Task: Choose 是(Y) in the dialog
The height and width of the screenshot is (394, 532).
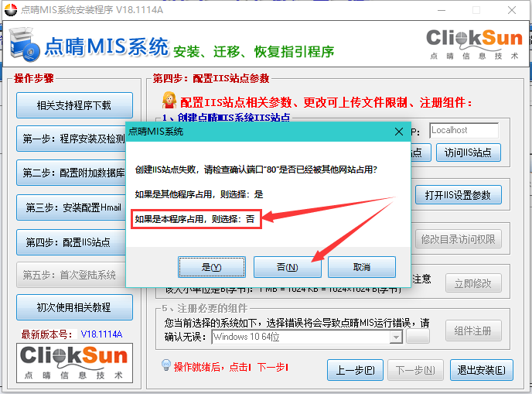Action: [211, 267]
